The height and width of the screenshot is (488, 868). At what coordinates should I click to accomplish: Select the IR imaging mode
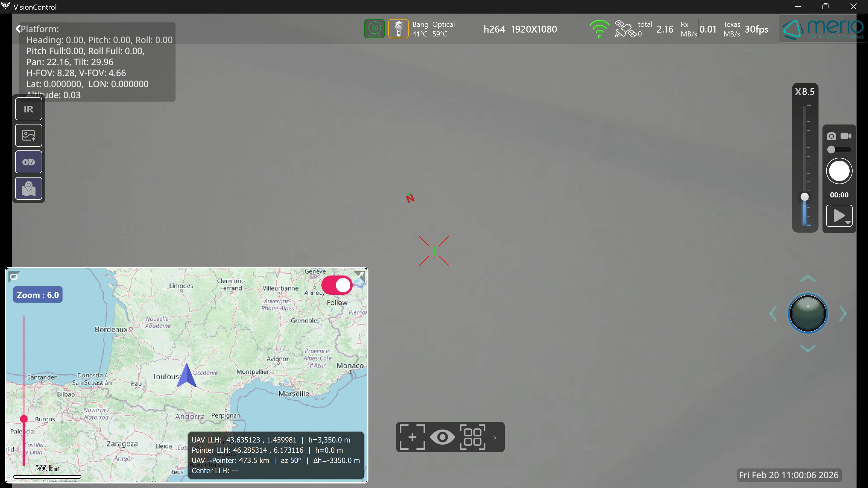(x=28, y=109)
